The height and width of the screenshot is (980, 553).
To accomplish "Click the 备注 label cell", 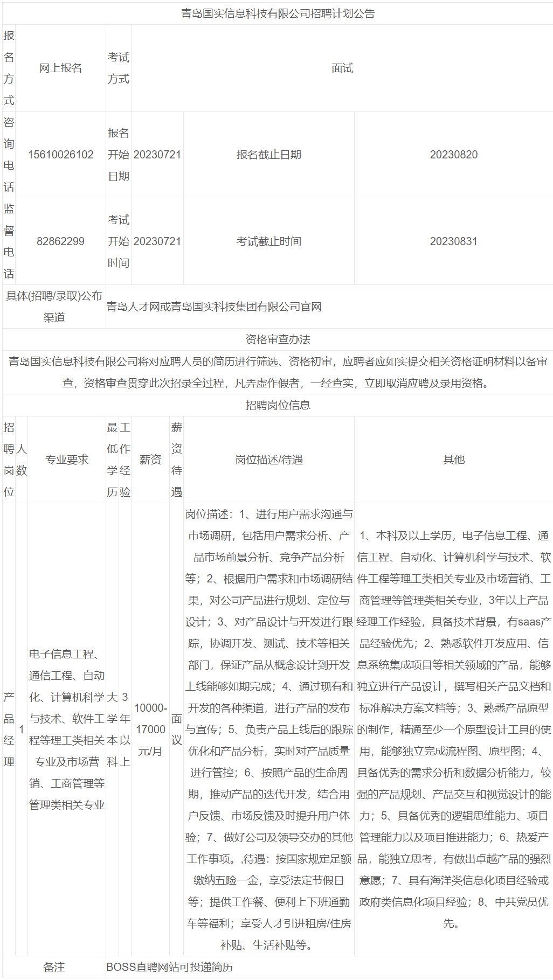I will tap(54, 967).
